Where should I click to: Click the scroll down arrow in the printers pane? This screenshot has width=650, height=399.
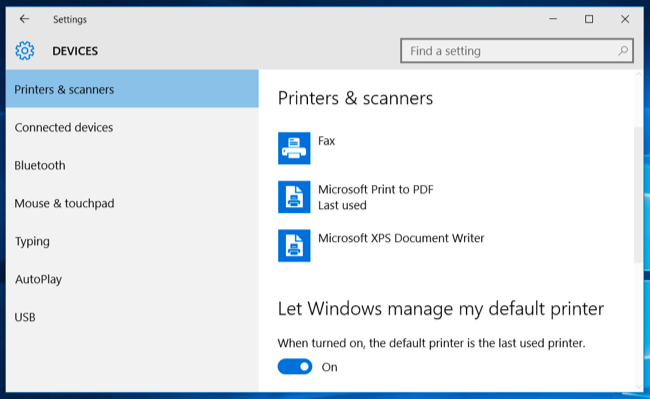pos(638,387)
